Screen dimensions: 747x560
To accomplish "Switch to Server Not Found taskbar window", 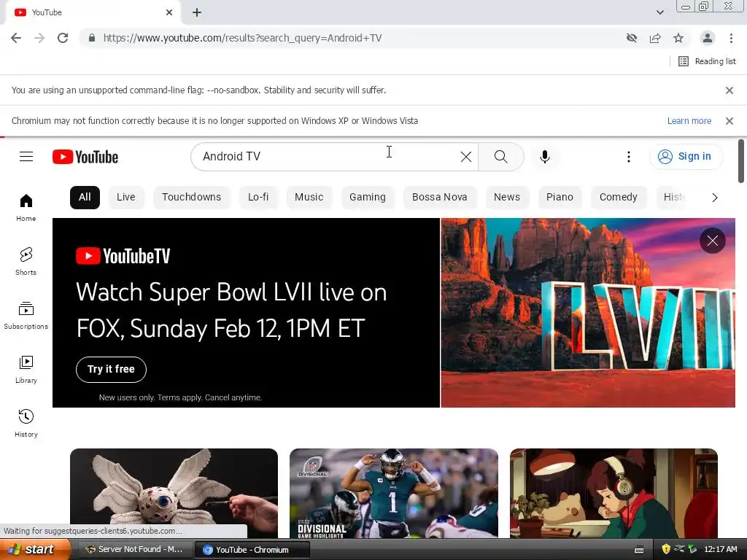I will pyautogui.click(x=133, y=550).
